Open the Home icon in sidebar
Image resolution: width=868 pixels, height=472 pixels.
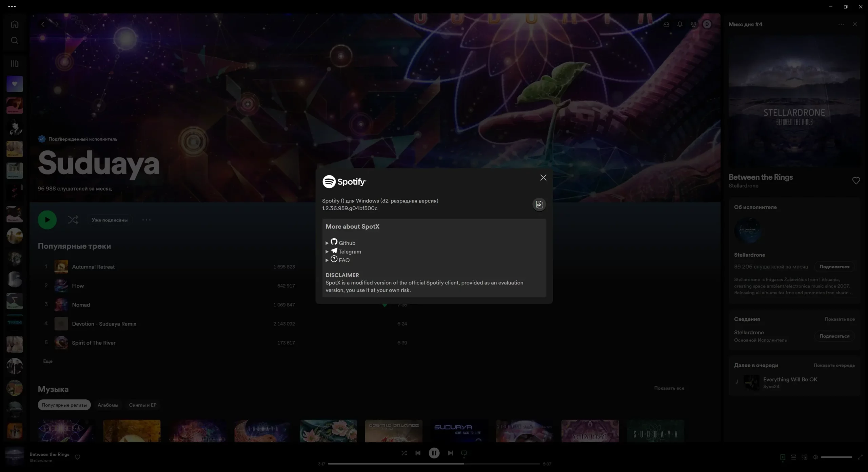tap(15, 24)
